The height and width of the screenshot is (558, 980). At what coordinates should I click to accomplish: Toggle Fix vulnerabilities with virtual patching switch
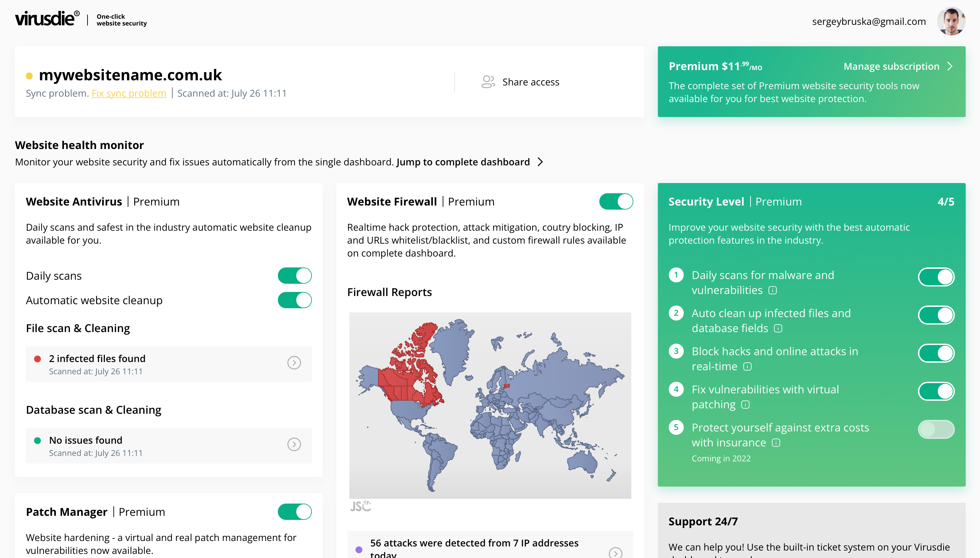point(936,391)
